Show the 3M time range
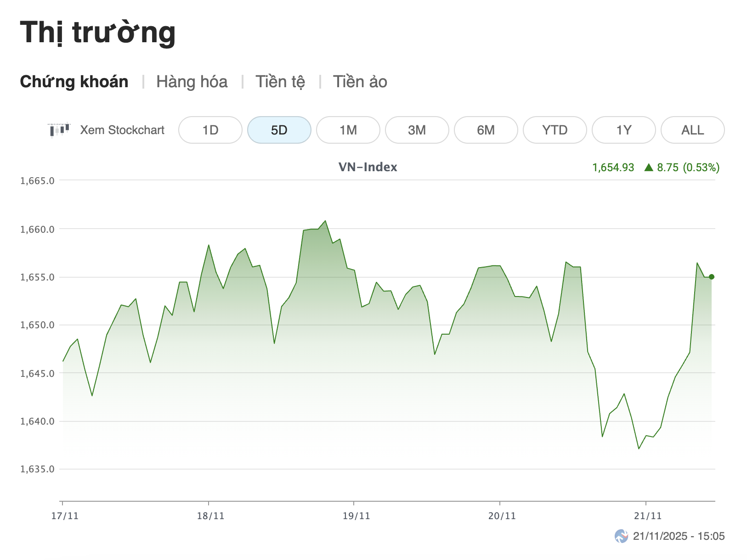The height and width of the screenshot is (560, 747). (x=417, y=130)
